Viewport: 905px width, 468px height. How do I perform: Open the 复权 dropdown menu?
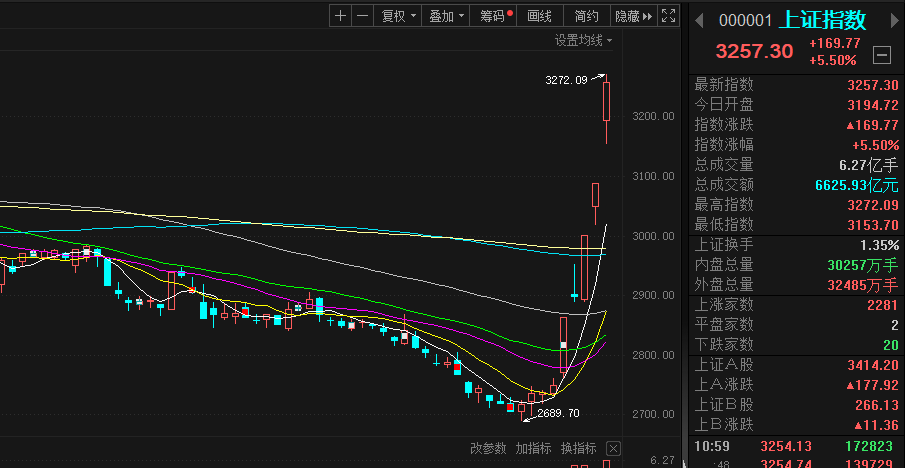coord(396,16)
